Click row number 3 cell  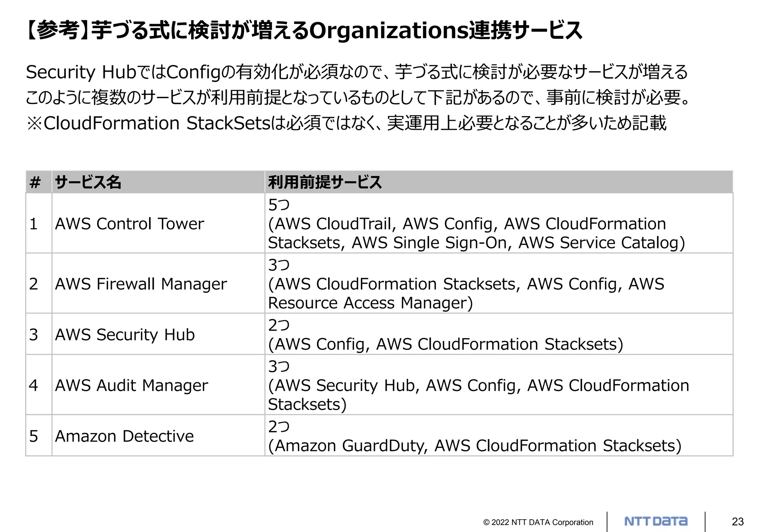(x=39, y=334)
